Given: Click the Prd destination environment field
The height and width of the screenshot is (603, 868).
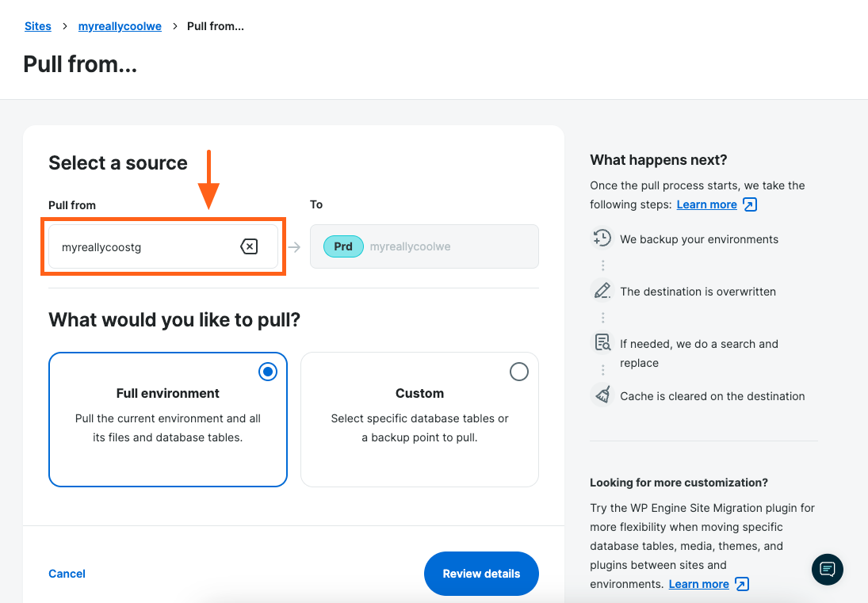Looking at the screenshot, I should coord(424,247).
